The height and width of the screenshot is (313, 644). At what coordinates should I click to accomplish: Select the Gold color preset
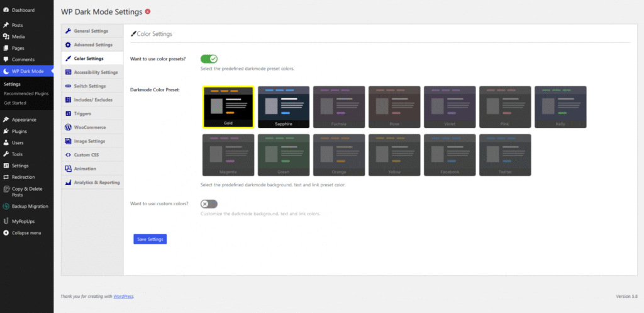click(x=228, y=107)
